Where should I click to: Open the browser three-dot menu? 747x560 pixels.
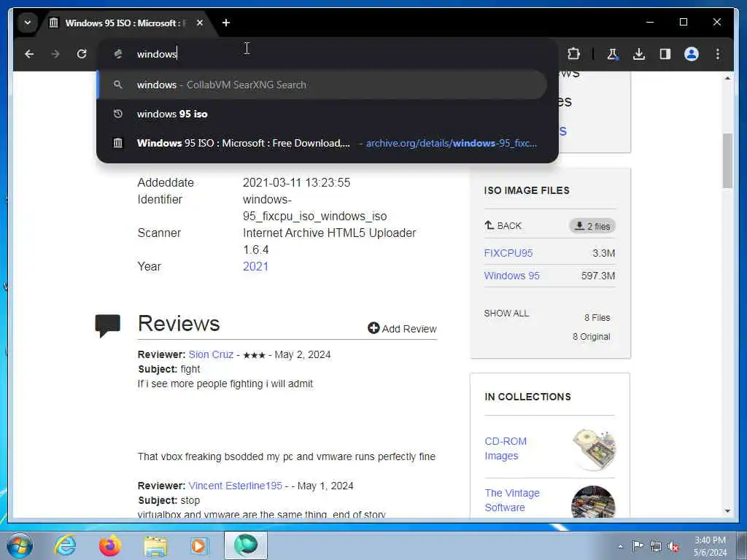(x=718, y=54)
